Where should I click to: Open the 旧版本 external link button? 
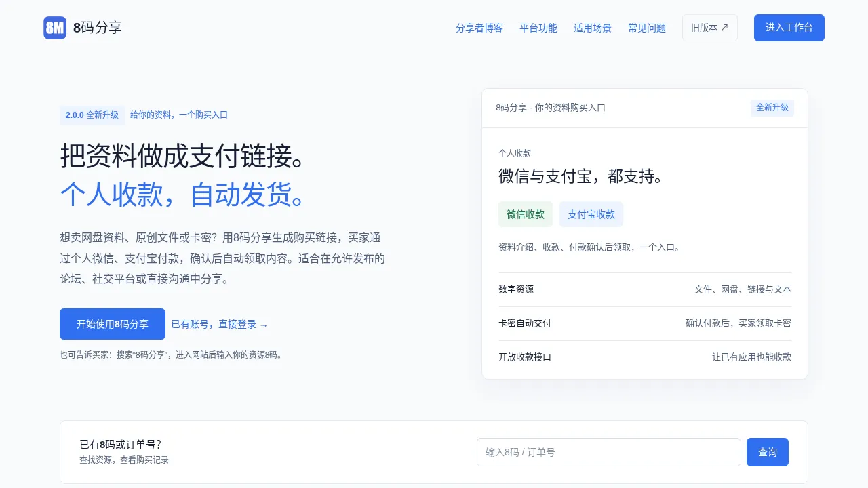(710, 28)
